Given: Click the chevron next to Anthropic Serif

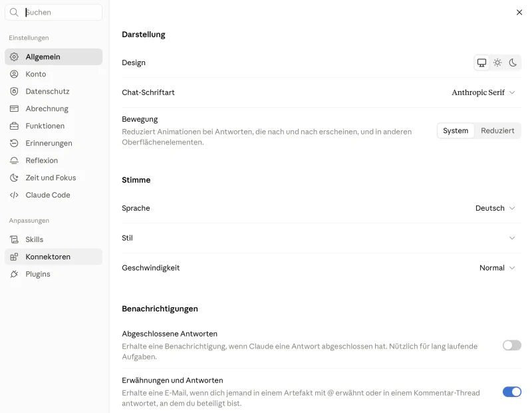Looking at the screenshot, I should (512, 92).
